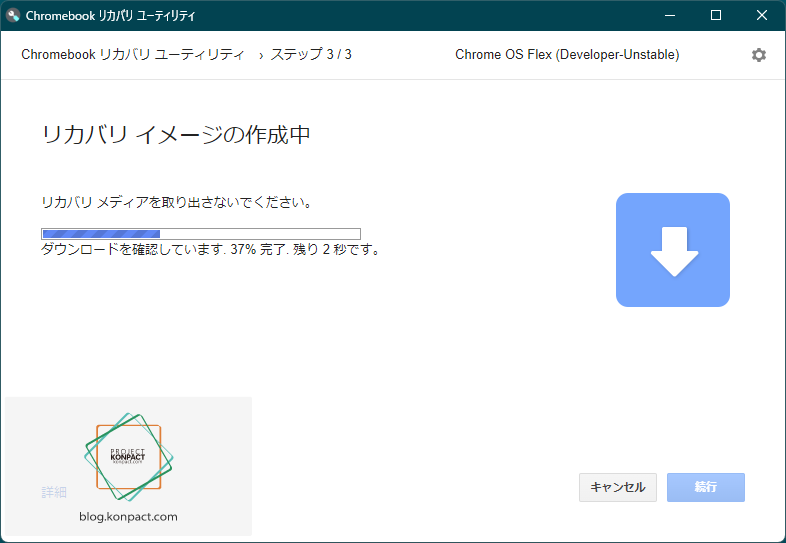The height and width of the screenshot is (543, 786).
Task: Open the 詳細 details link
Action: click(54, 492)
